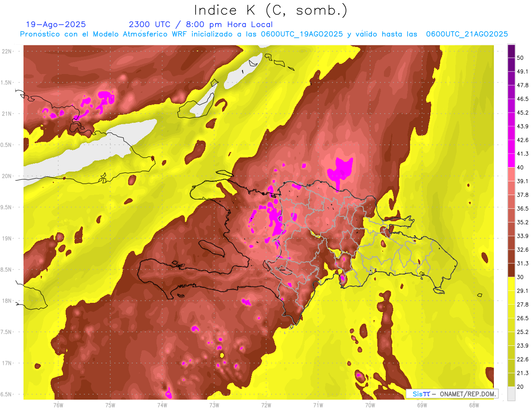Click the legend value '29.1'
The height and width of the screenshot is (411, 532).
pos(523,291)
